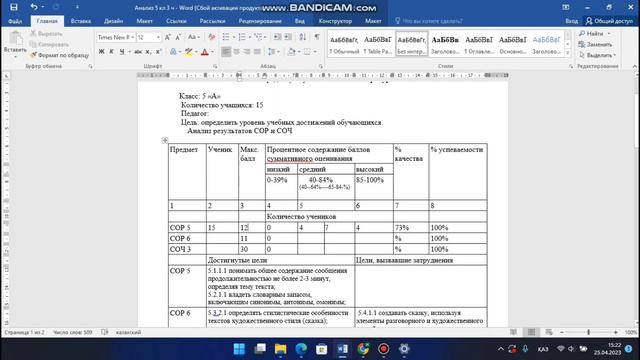The image size is (640, 360).
Task: Open the Aa change case dropdown
Action: point(194,37)
